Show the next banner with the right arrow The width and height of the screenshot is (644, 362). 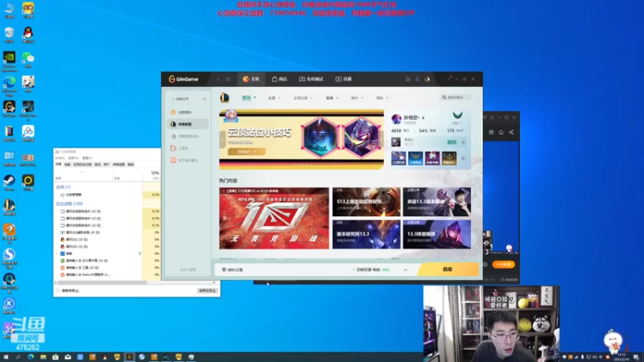381,139
